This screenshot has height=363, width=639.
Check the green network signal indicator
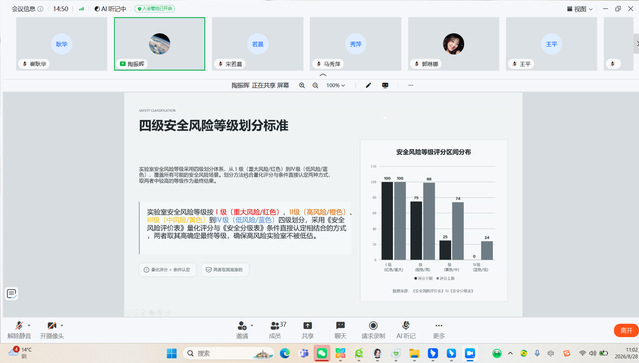coord(82,9)
